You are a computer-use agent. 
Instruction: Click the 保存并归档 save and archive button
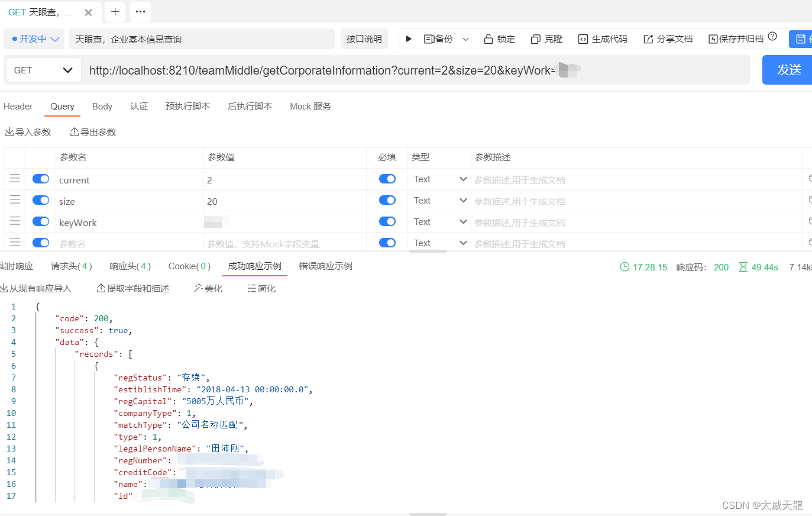(x=736, y=39)
